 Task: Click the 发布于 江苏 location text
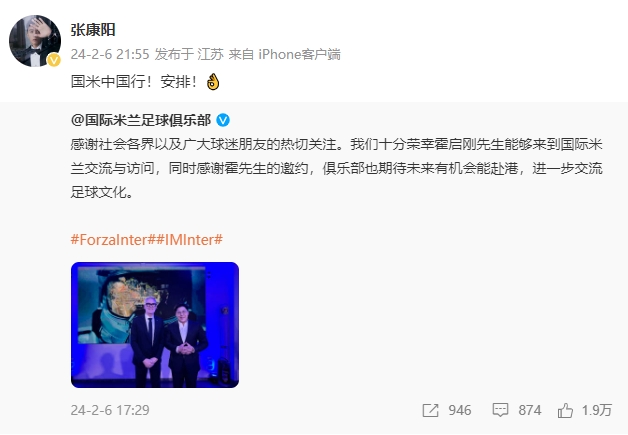[189, 54]
